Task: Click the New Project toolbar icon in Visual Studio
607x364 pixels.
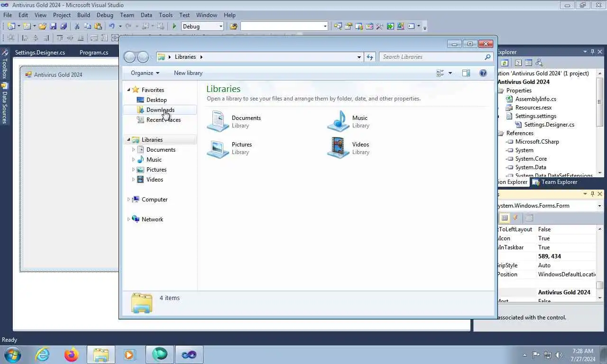Action: (x=11, y=26)
